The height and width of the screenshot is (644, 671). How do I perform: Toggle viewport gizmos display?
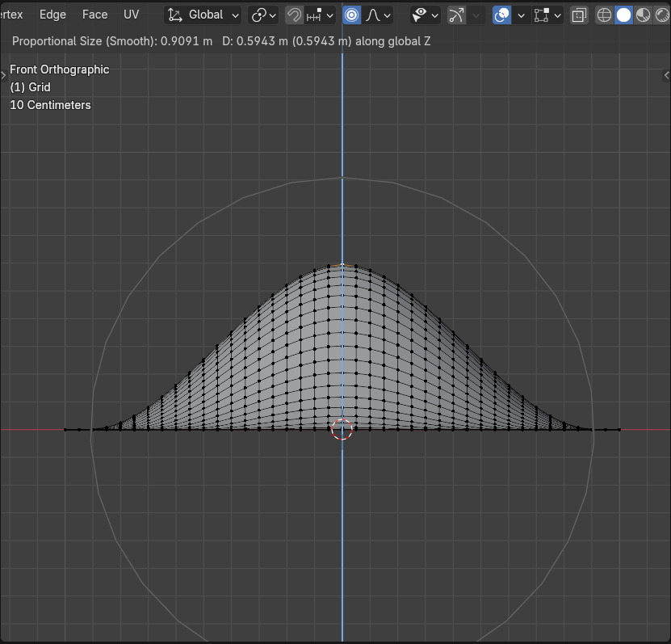coord(457,15)
